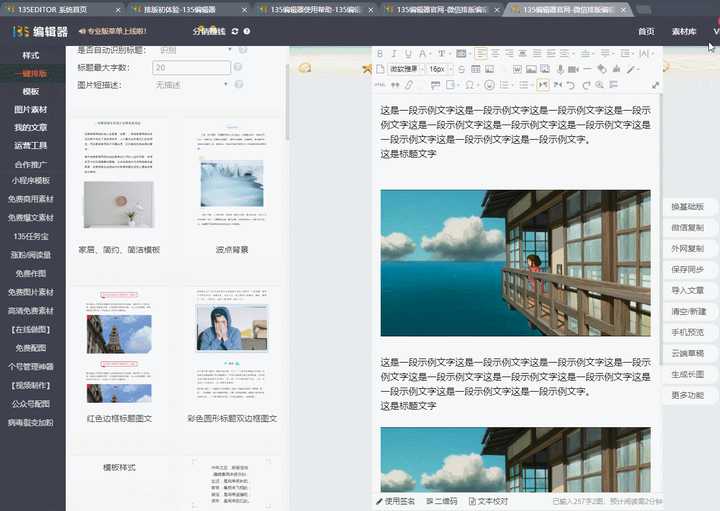Click the 标题最大字数 input field
The image size is (720, 511).
191,67
